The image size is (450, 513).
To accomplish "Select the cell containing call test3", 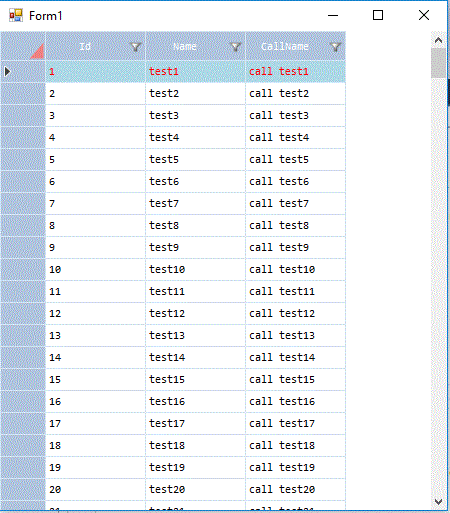I will 295,115.
